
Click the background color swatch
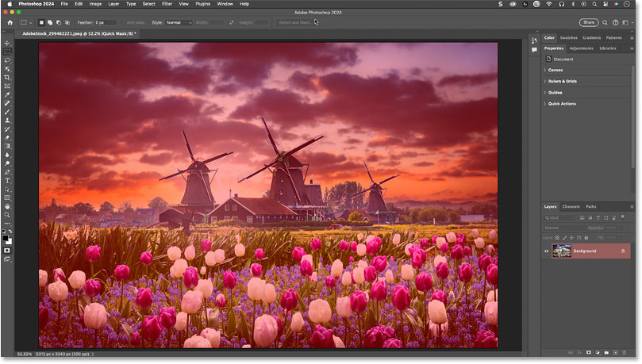[x=10, y=242]
